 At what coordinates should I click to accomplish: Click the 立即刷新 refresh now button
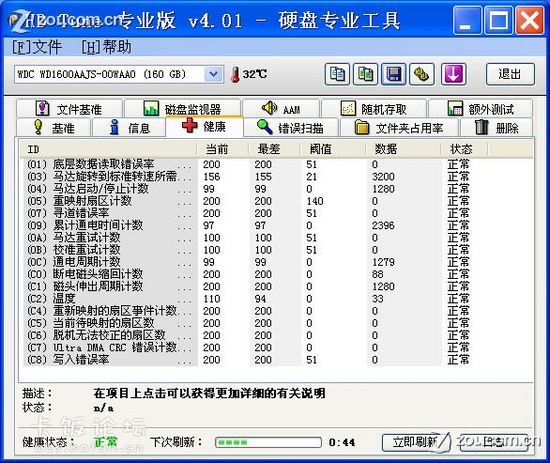416,443
